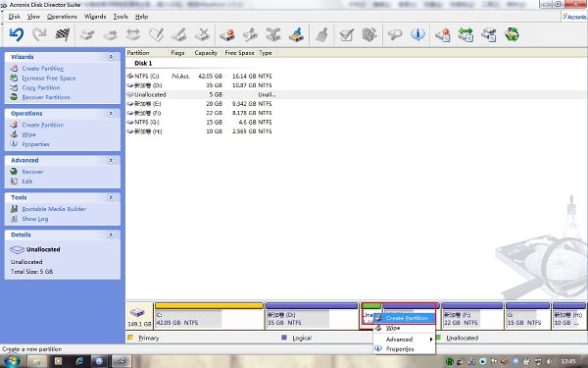Click Show Log in Tools panel
This screenshot has width=588, height=368.
click(x=35, y=219)
